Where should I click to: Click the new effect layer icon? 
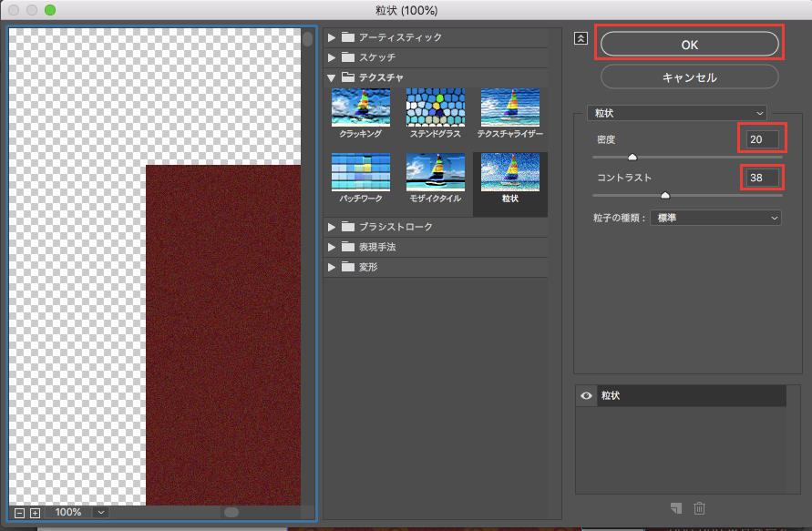pos(676,508)
